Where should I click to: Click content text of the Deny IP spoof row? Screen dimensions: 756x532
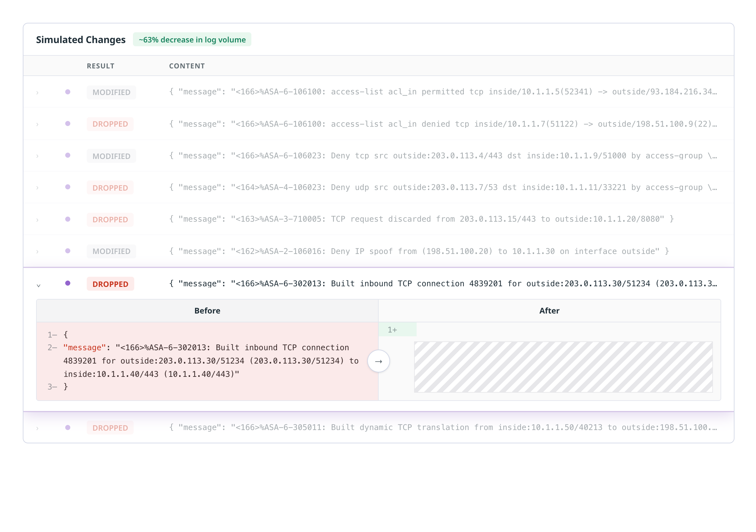419,251
